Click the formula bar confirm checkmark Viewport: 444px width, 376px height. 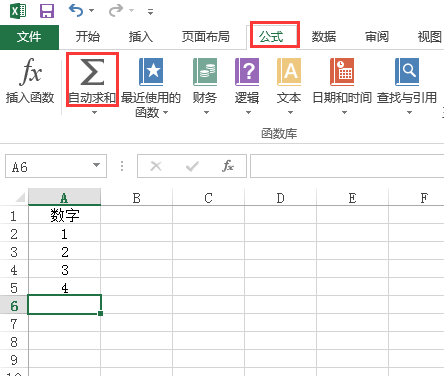coord(192,166)
